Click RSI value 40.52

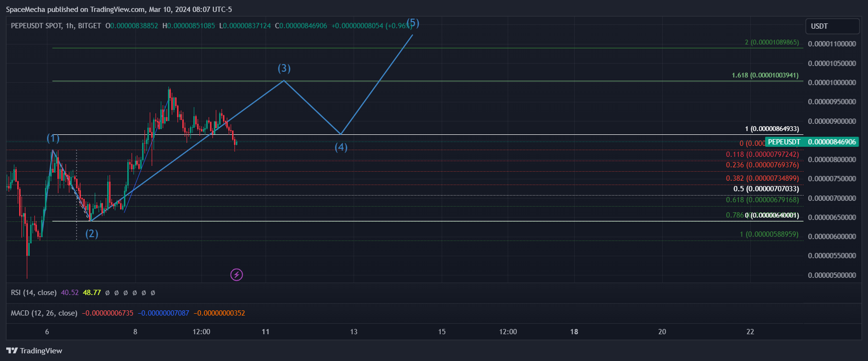click(70, 292)
